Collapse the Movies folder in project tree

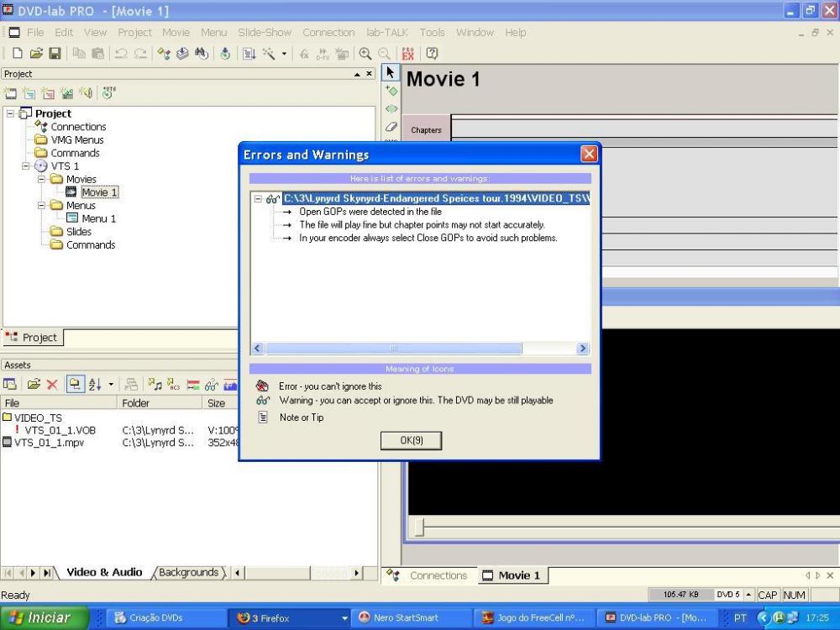click(x=41, y=179)
